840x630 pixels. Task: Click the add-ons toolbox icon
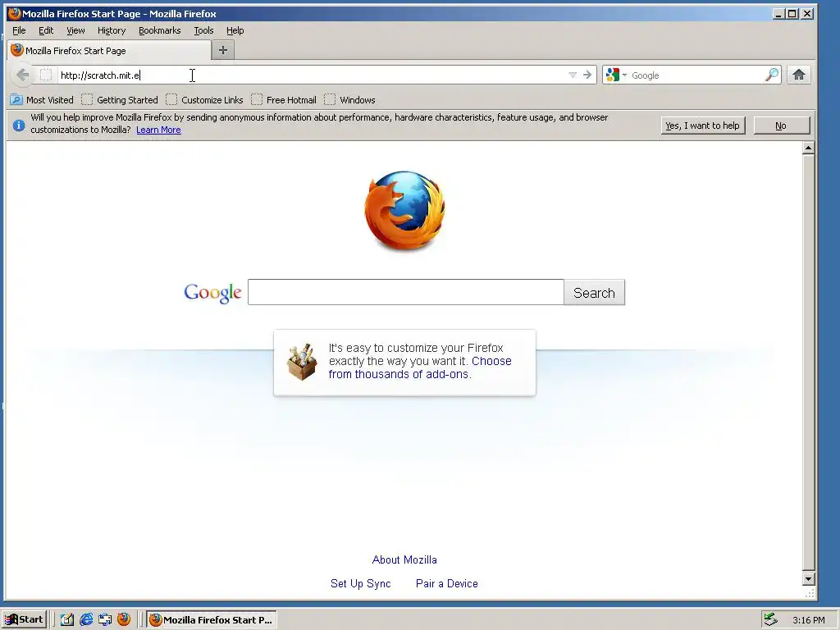point(302,362)
